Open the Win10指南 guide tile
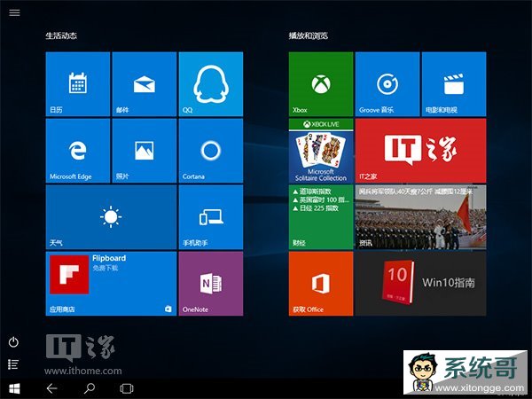Viewport: 532px width, 399px height. coord(420,284)
